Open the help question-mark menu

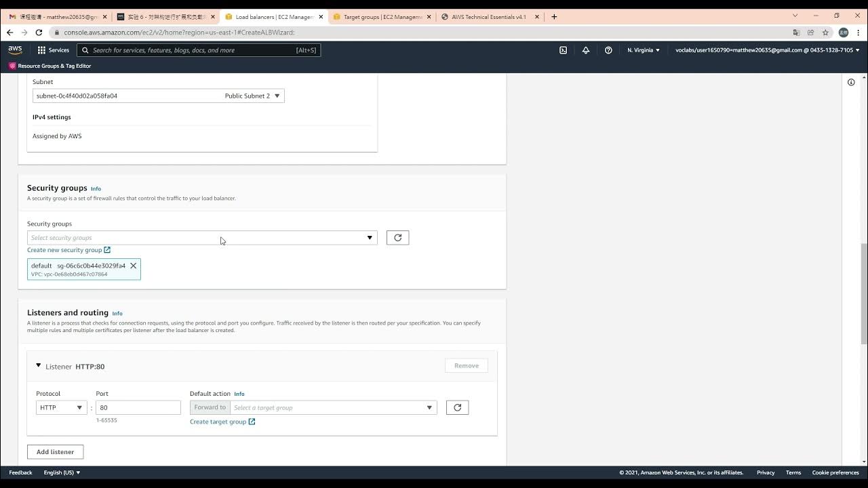[608, 50]
